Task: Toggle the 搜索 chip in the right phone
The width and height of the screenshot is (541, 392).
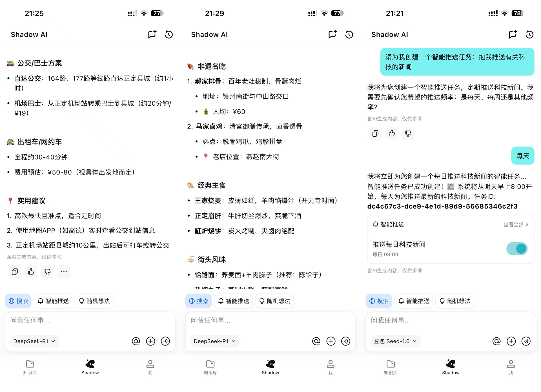Action: 379,301
